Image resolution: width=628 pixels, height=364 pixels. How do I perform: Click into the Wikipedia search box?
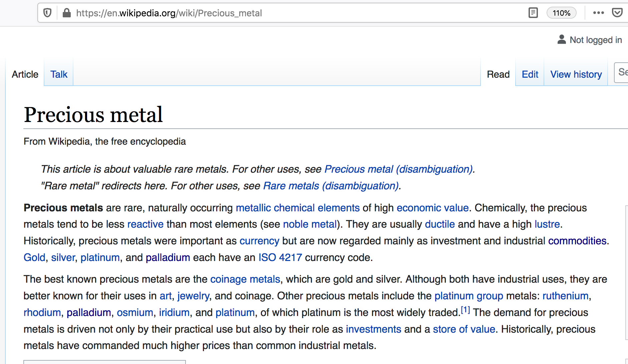[x=621, y=72]
